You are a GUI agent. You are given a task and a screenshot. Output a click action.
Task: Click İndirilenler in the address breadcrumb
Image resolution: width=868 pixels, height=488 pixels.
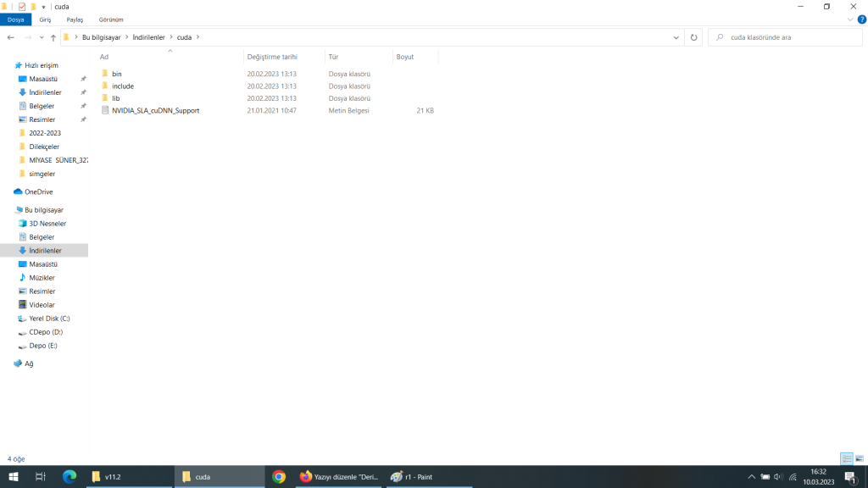pos(149,37)
